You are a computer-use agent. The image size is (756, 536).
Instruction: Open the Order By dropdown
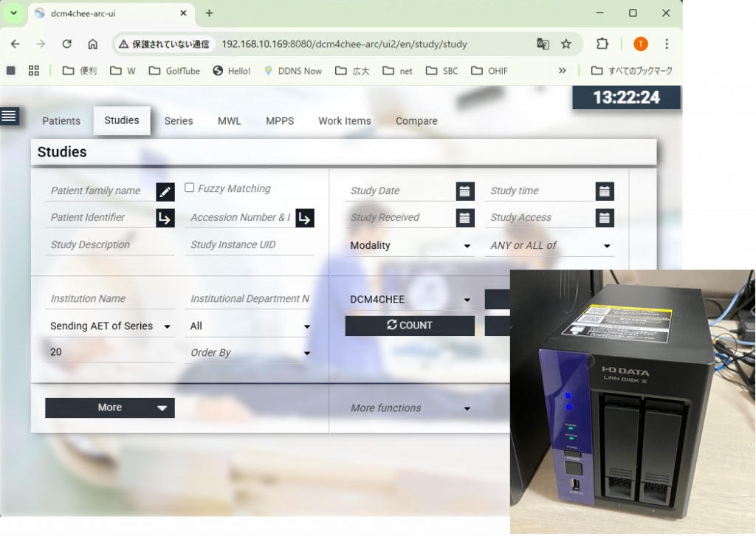pos(250,353)
